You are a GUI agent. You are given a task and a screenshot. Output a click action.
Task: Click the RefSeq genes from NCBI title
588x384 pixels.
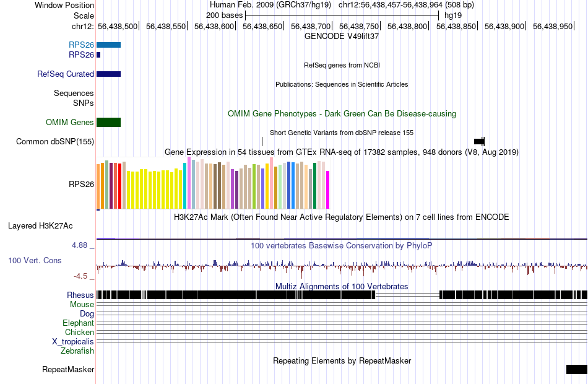[x=342, y=65]
